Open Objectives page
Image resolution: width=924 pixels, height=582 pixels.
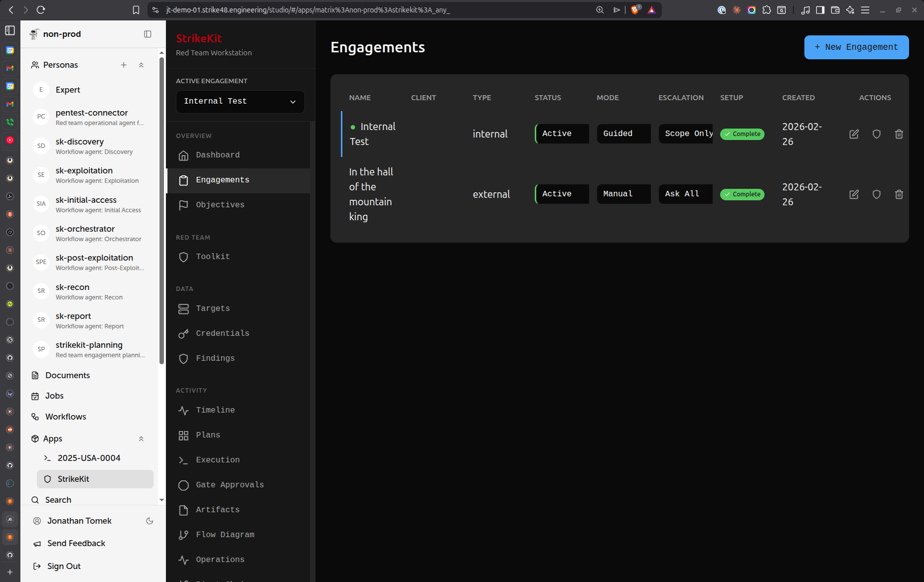(238, 205)
